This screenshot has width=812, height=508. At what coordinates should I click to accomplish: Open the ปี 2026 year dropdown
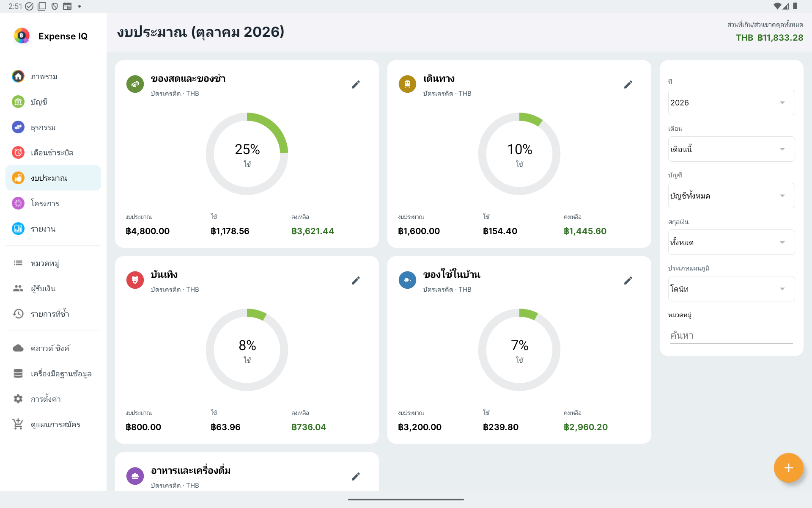pos(731,102)
